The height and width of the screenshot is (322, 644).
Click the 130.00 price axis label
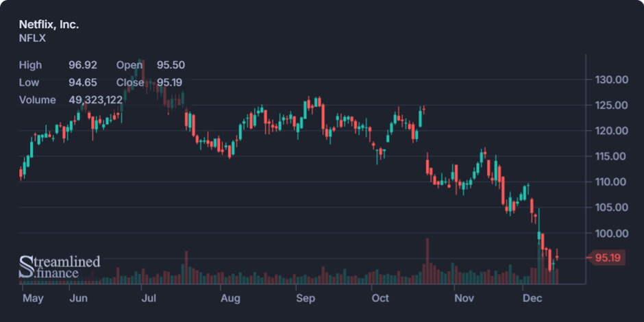coord(612,79)
